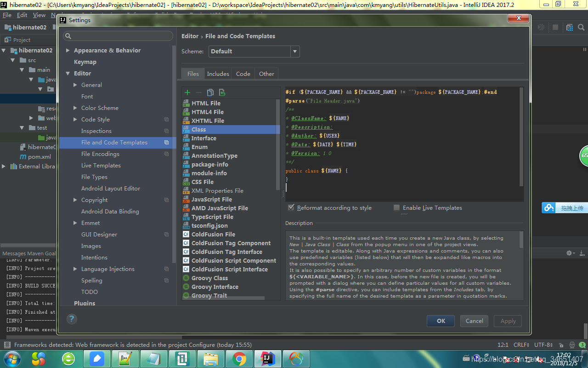The image size is (588, 368).
Task: Click the tool windows icon at status bar left
Action: (7, 345)
